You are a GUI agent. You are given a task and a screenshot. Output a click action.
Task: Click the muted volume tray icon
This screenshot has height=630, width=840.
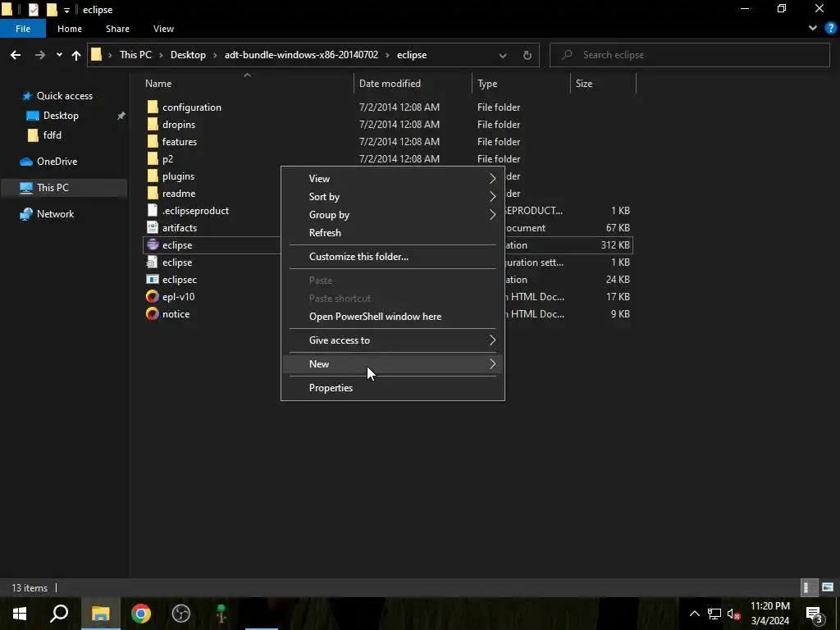(733, 614)
